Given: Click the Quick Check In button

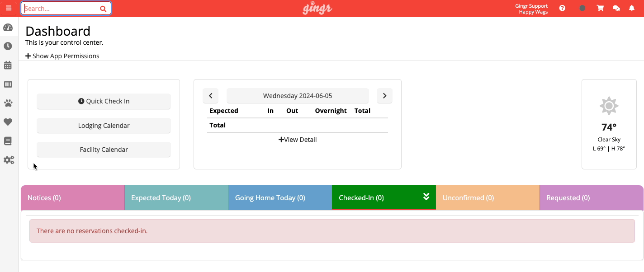Looking at the screenshot, I should [x=104, y=101].
